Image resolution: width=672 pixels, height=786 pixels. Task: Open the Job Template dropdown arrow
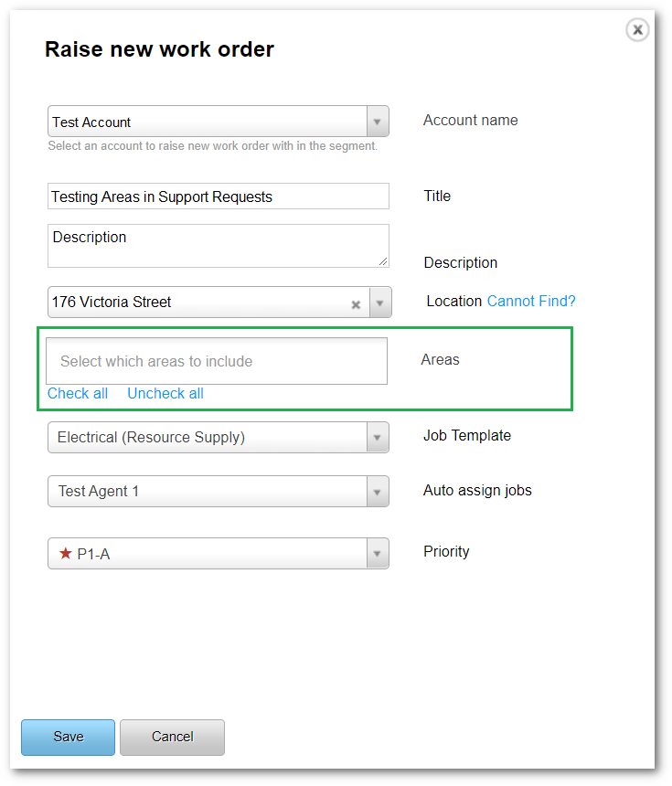378,437
